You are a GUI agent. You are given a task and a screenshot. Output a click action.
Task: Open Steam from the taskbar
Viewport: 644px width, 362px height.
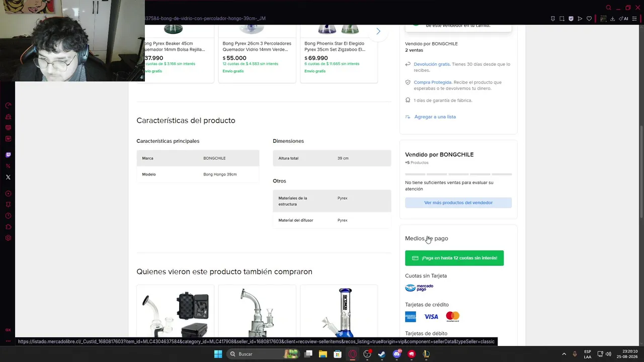click(382, 354)
